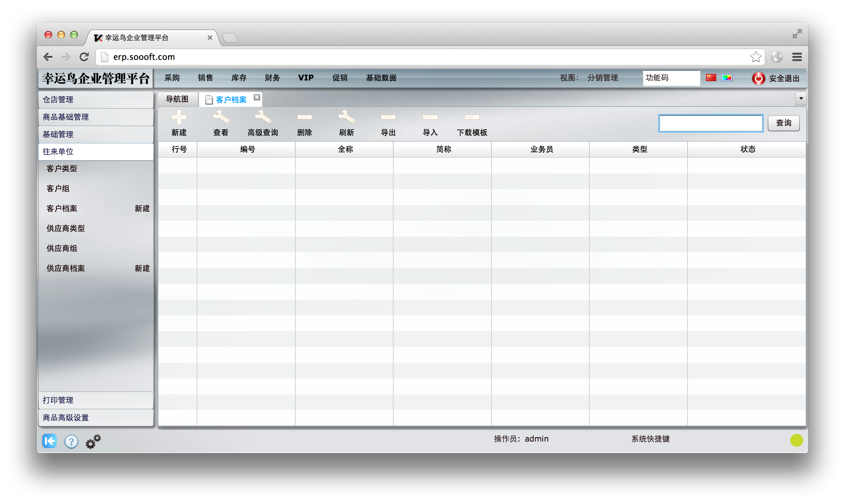Focus the 功能码 input field
Image resolution: width=845 pixels, height=504 pixels.
coord(671,78)
